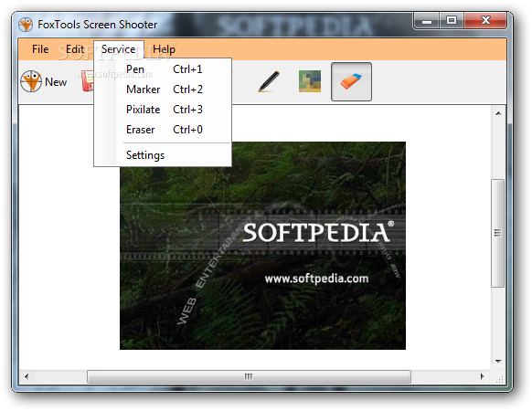Open Settings from the Service menu
Image resolution: width=532 pixels, height=411 pixels.
pyautogui.click(x=163, y=155)
